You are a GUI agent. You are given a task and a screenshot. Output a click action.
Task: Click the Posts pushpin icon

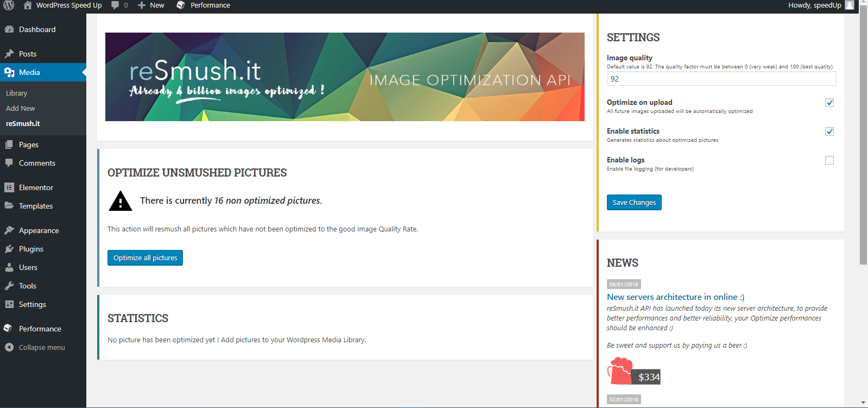pyautogui.click(x=9, y=54)
